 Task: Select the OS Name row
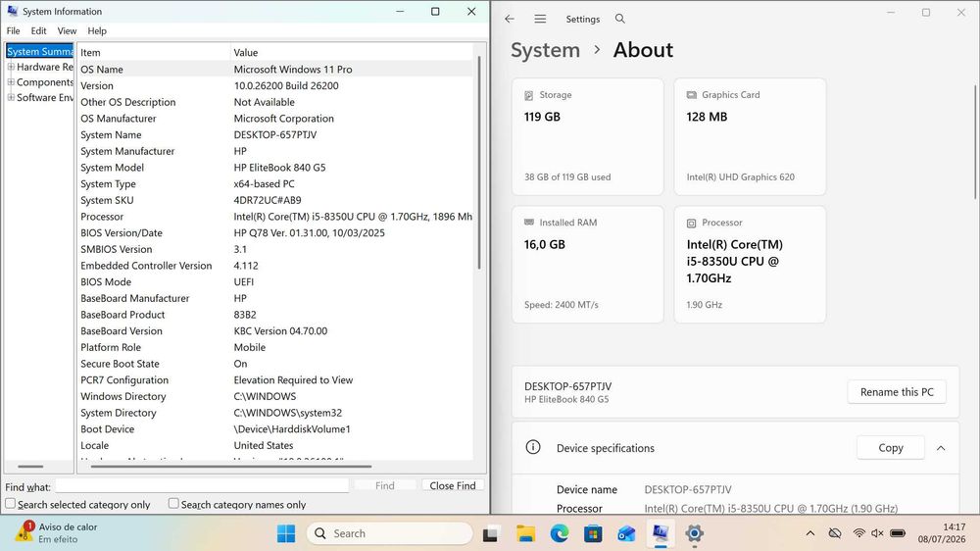(275, 70)
